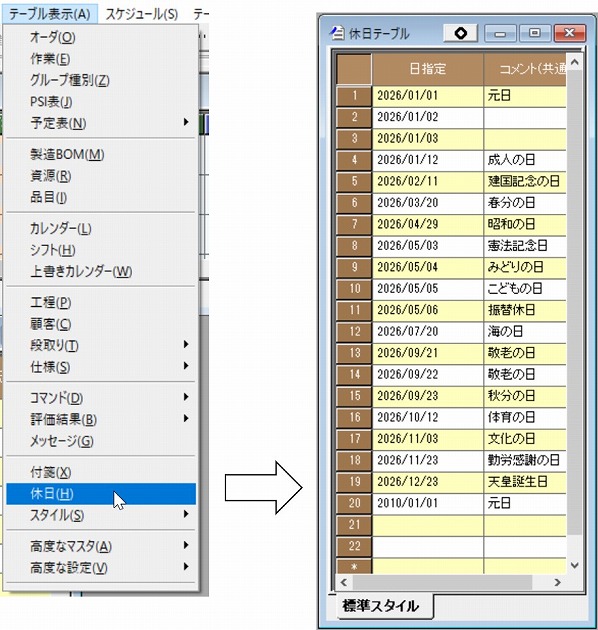
Task: Click the scroll down arrow of holiday table
Action: [574, 565]
